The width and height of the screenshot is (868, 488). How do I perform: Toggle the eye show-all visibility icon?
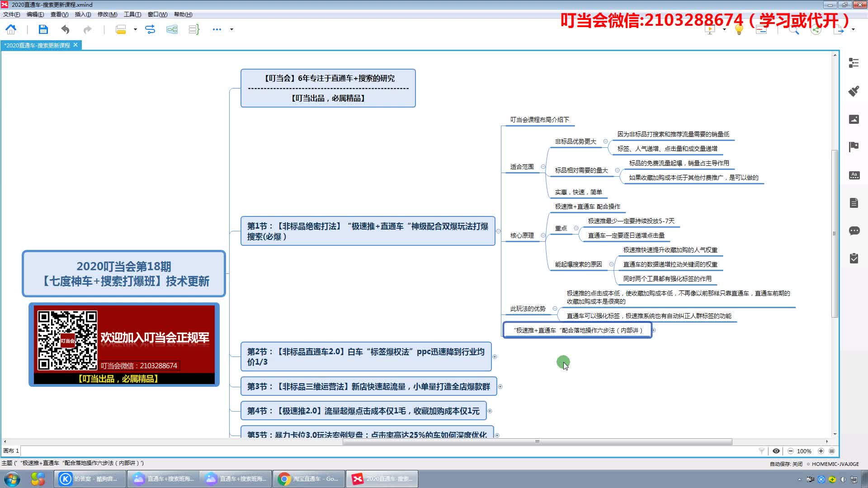[x=776, y=450]
